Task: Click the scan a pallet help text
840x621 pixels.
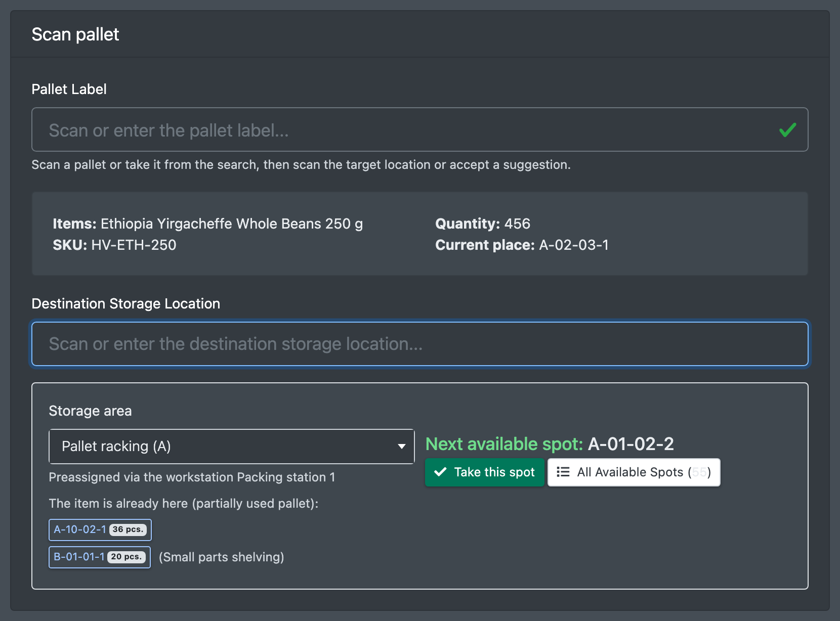Action: click(301, 165)
